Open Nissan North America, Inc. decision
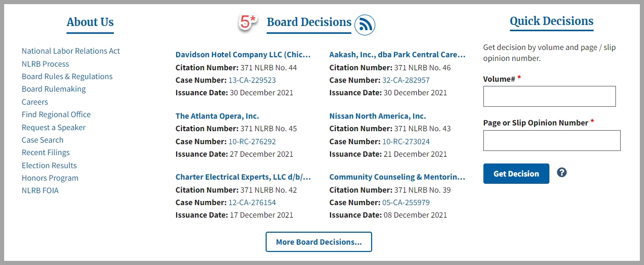This screenshot has height=265, width=644. click(377, 116)
